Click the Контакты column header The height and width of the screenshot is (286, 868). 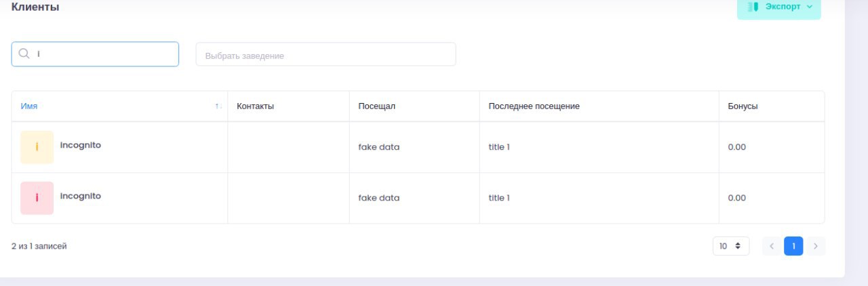point(255,106)
